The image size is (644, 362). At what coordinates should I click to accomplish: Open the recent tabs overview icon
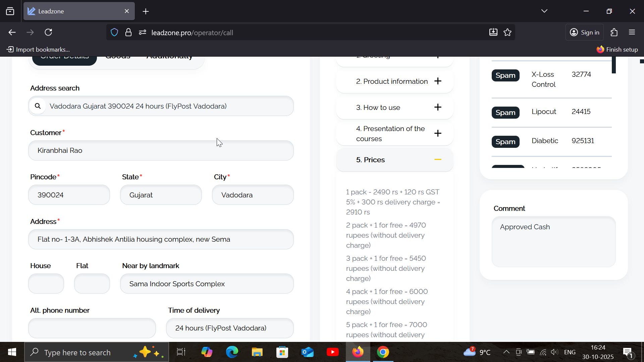click(10, 11)
